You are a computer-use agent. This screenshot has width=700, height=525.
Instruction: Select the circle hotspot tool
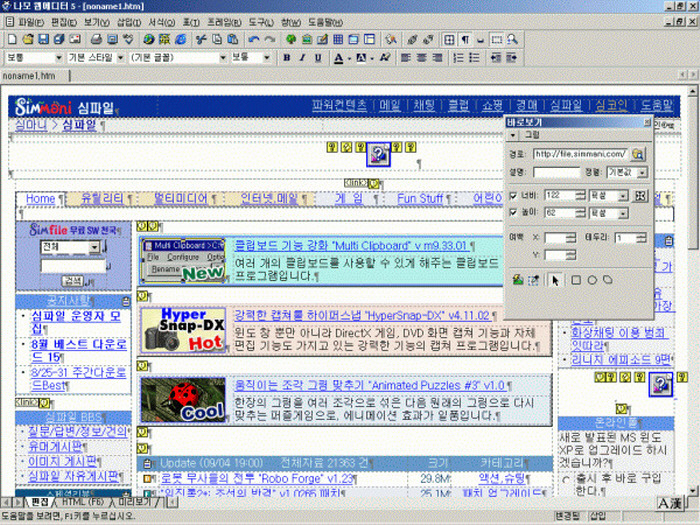592,280
